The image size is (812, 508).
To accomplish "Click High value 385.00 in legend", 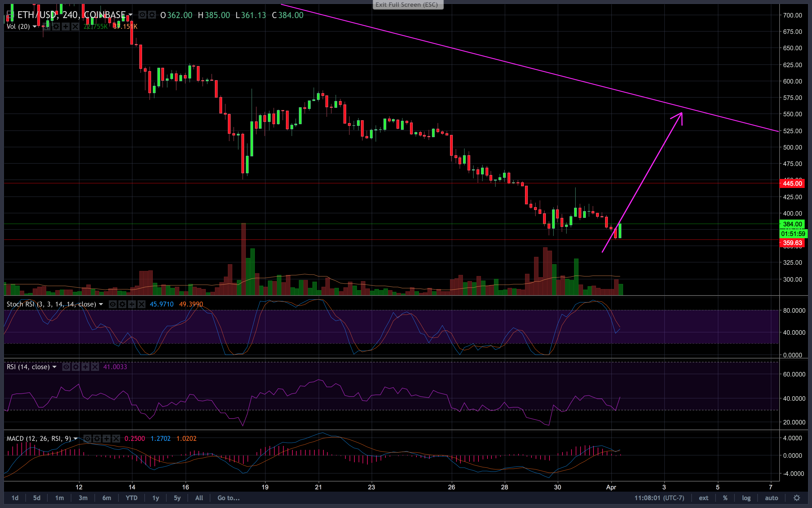I will coord(217,15).
